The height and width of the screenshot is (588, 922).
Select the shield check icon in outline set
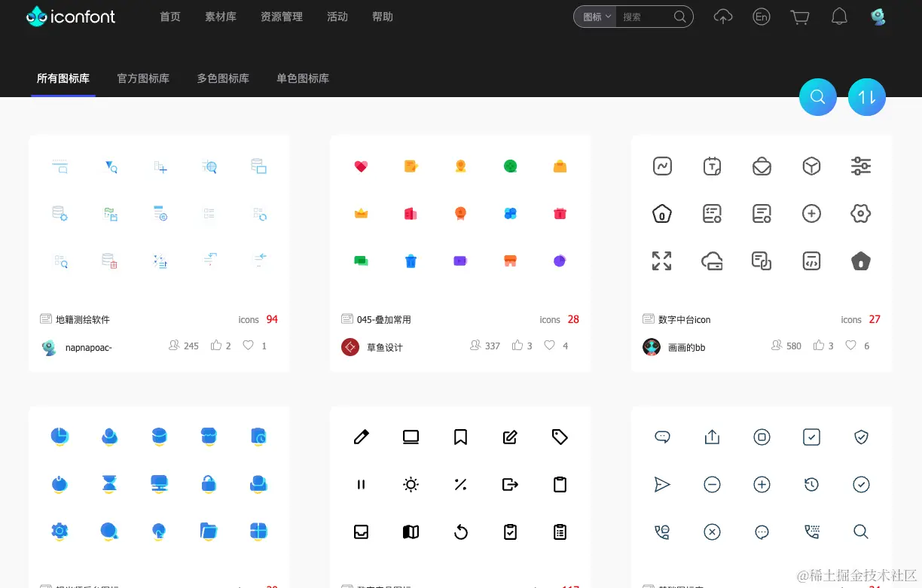point(861,437)
